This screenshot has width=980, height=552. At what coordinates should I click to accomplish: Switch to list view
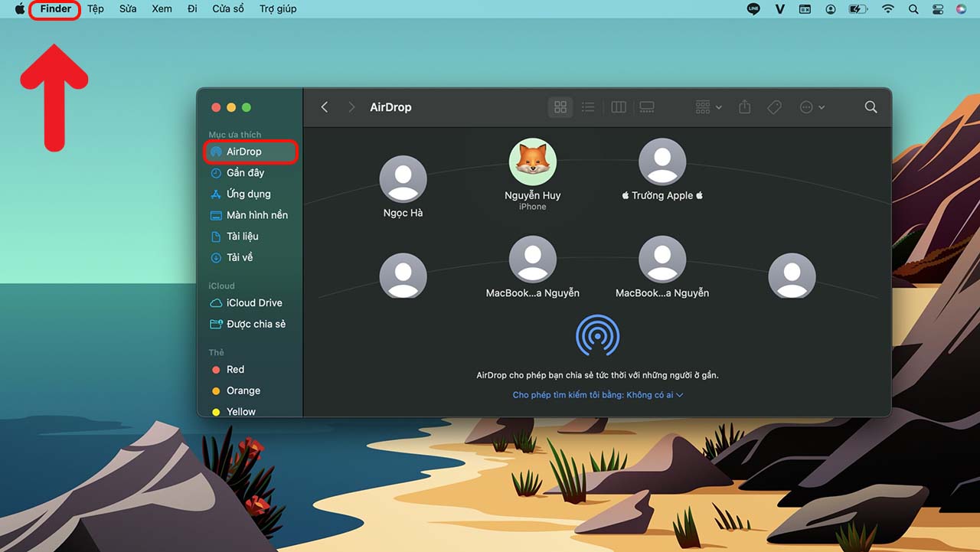click(588, 107)
